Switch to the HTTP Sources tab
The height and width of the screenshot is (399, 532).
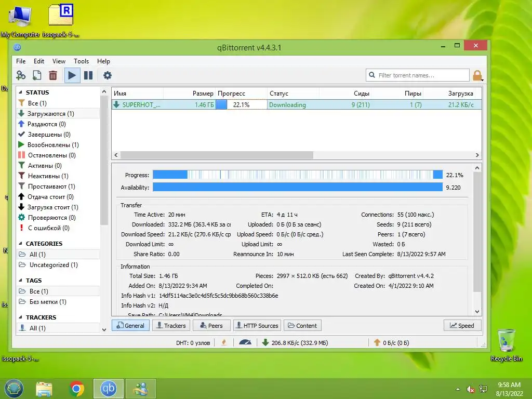(257, 325)
